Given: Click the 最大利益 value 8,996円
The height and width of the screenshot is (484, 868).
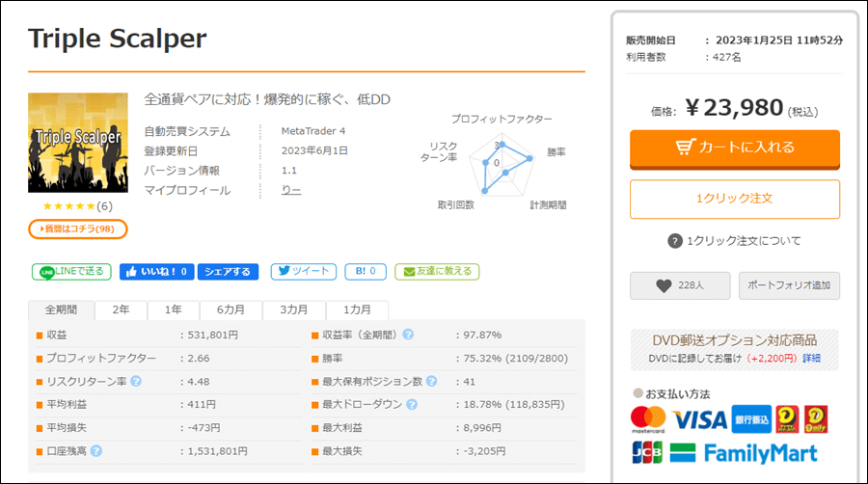Looking at the screenshot, I should click(x=482, y=427).
